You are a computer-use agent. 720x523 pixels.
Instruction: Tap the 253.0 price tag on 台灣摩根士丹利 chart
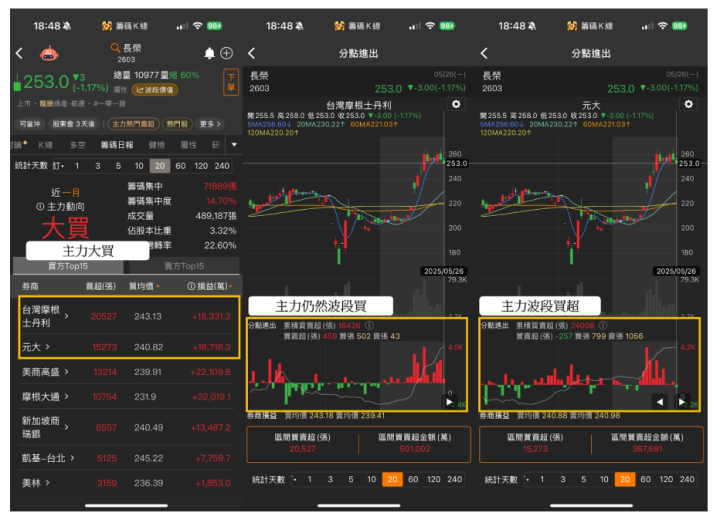point(457,163)
